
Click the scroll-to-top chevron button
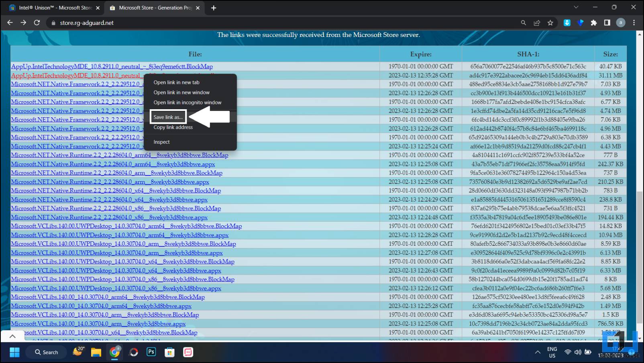(12, 336)
